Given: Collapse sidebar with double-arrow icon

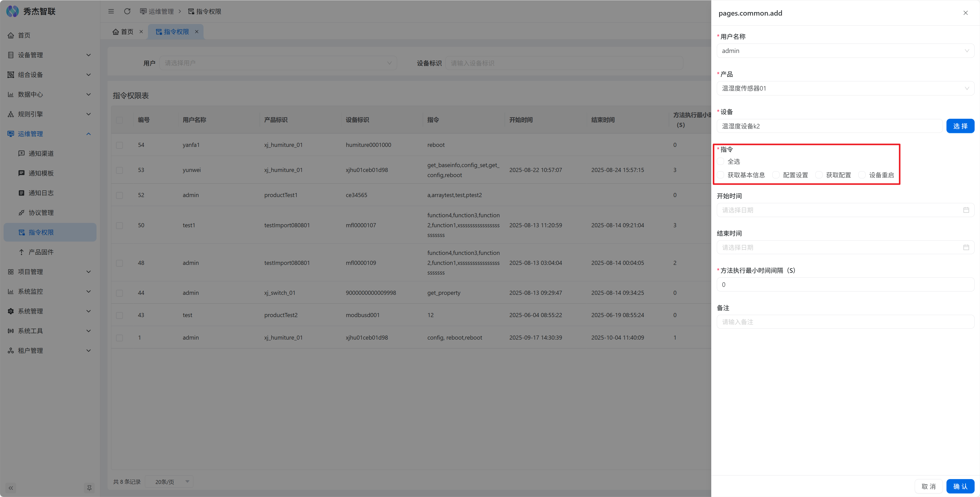Looking at the screenshot, I should 11,488.
